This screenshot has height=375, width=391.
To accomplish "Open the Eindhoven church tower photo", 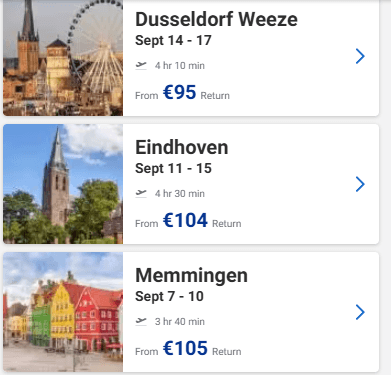I will click(x=63, y=184).
